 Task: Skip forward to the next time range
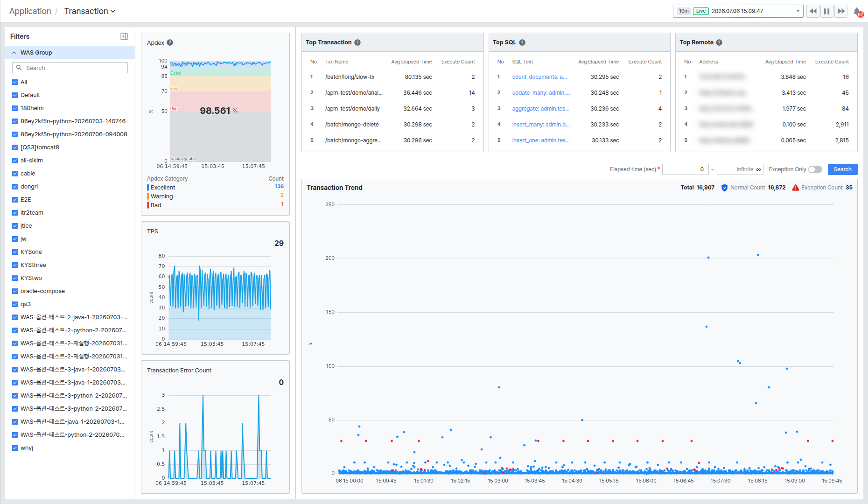(x=841, y=11)
